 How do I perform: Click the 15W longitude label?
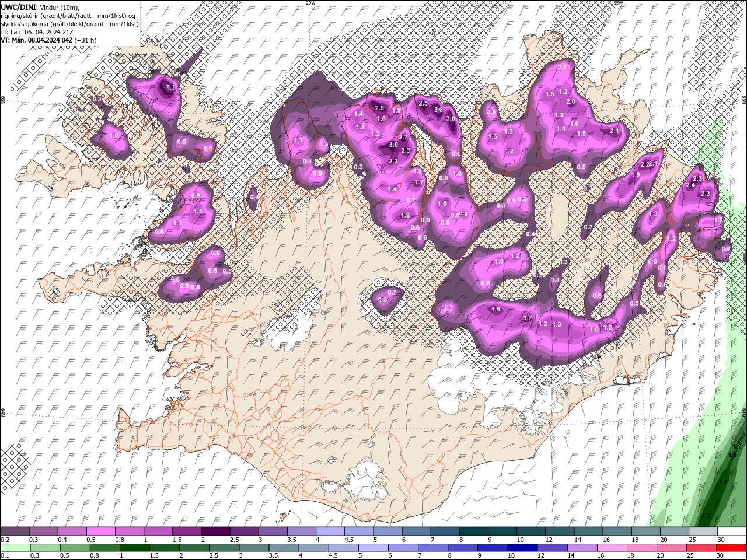619,3
